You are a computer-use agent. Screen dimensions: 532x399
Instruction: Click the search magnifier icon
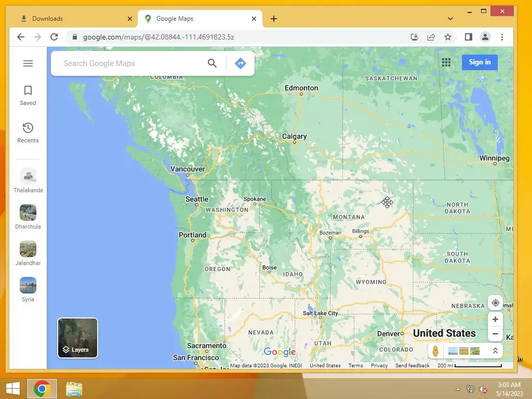(x=212, y=63)
